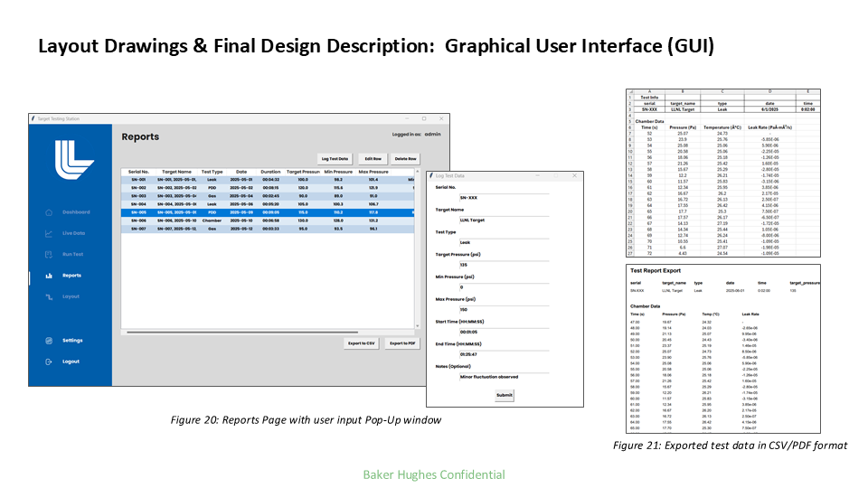Close the Log Test Data pop-up window

click(575, 175)
